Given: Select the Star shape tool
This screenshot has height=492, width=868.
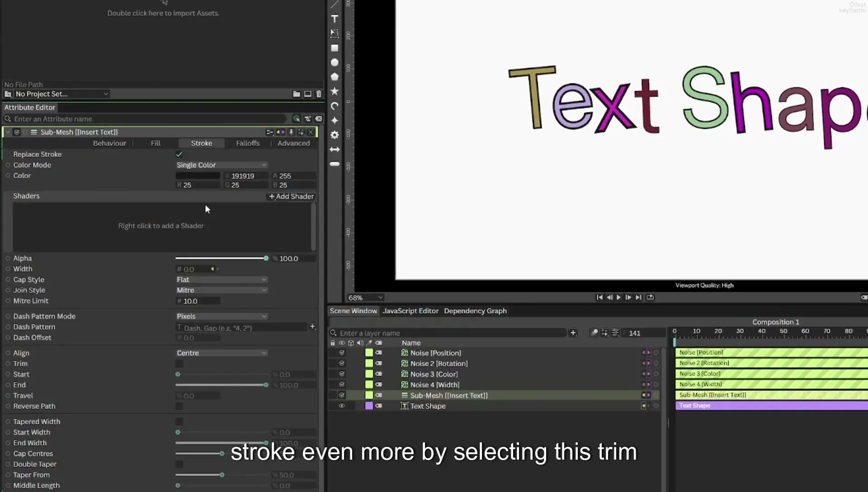Looking at the screenshot, I should 335,91.
